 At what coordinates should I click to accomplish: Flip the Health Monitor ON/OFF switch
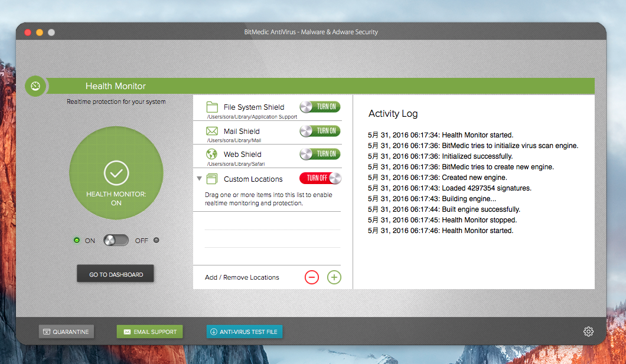[x=116, y=241]
